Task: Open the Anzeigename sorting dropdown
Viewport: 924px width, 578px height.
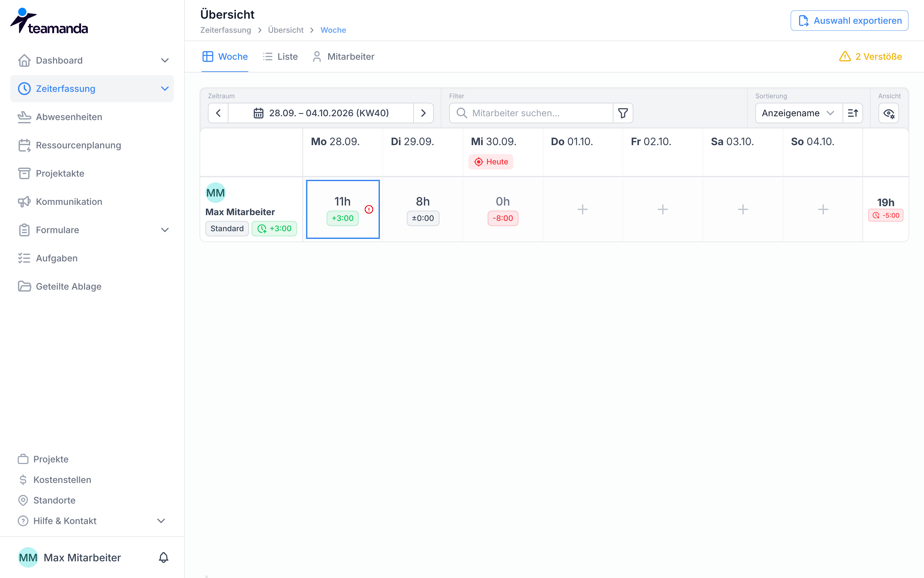Action: click(x=799, y=113)
